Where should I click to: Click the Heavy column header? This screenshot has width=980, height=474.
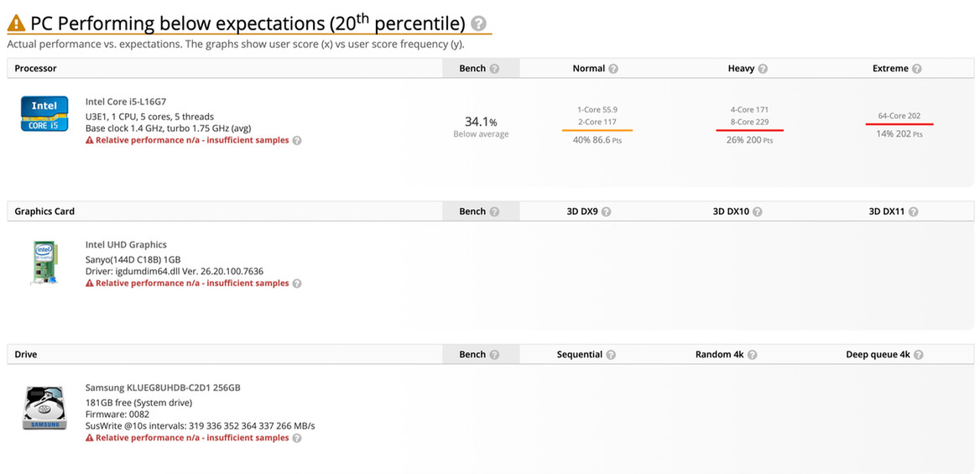[741, 69]
